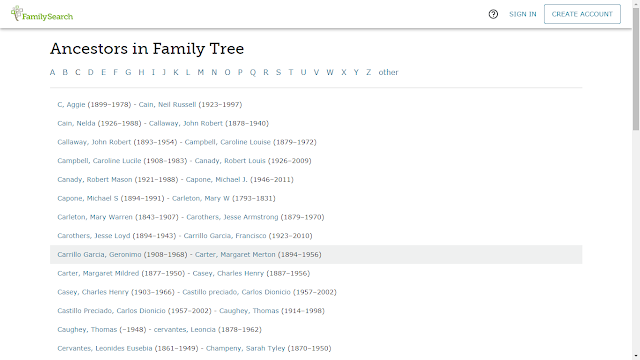Jump to letter M in alphabet index
Image resolution: width=640 pixels, height=360 pixels.
tap(200, 72)
